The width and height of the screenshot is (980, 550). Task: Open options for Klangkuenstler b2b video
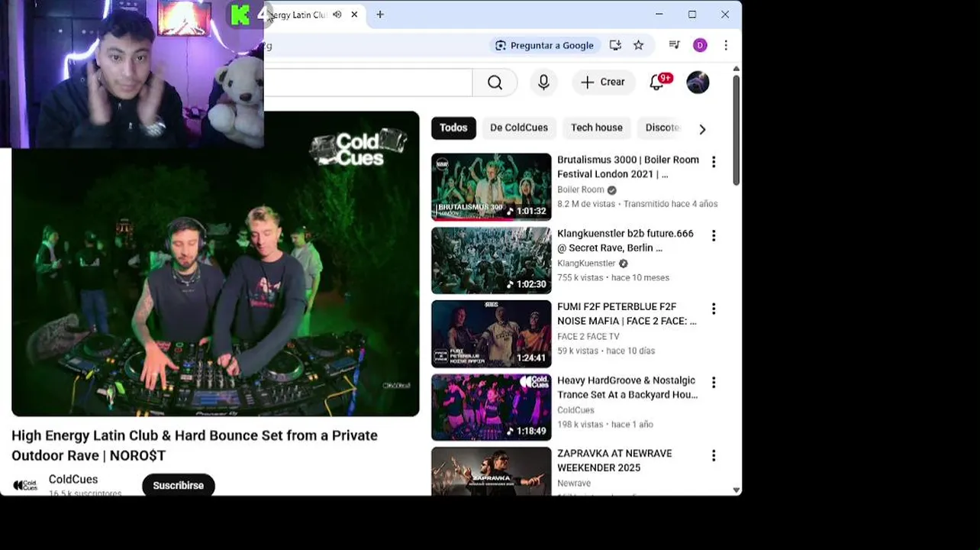pos(714,235)
